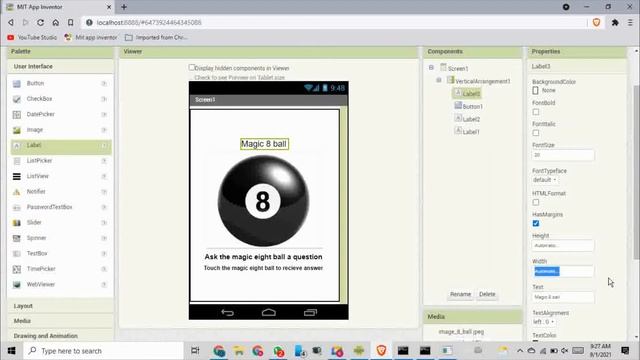This screenshot has height=360, width=640.
Task: Bookmark this page
Action: (71, 22)
